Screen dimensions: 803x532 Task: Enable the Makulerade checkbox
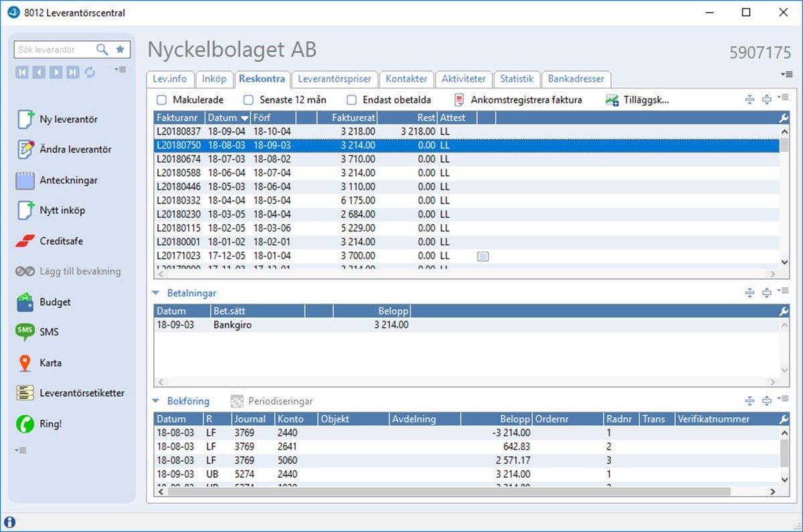pyautogui.click(x=161, y=100)
